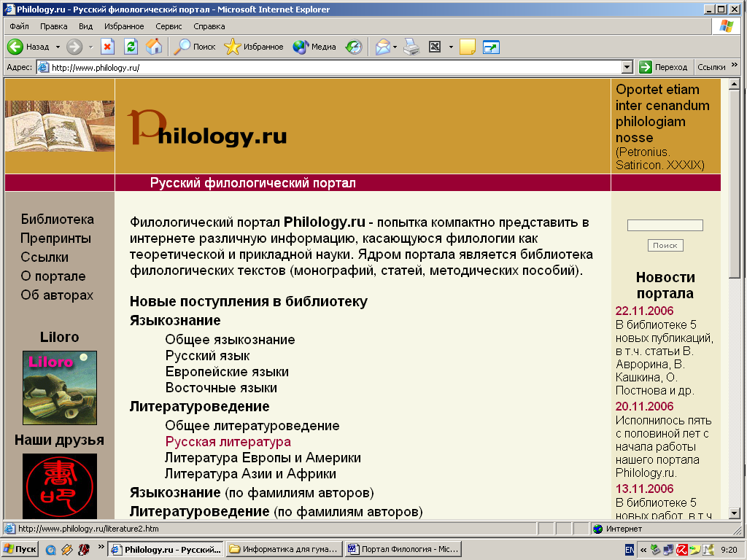Click the IE logo in title bar
This screenshot has width=747, height=560.
click(9, 9)
